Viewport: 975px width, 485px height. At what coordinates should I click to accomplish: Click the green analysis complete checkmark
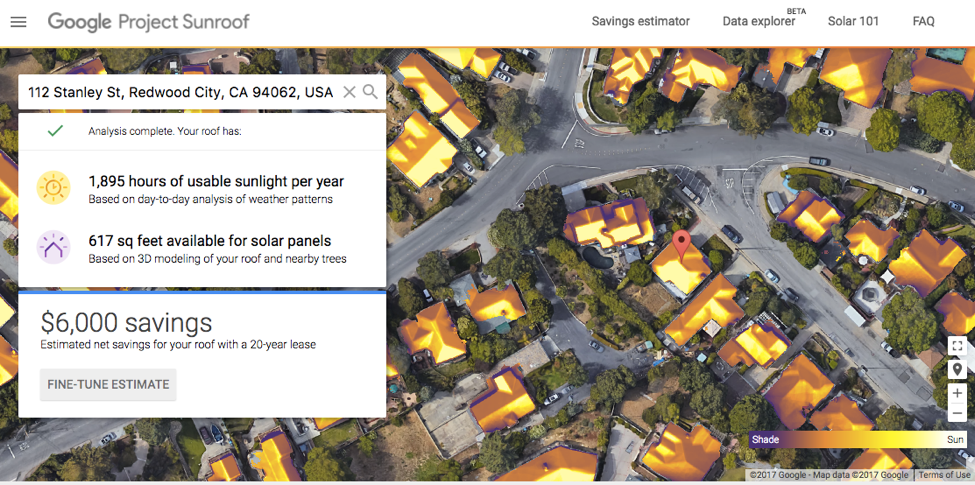[x=55, y=131]
